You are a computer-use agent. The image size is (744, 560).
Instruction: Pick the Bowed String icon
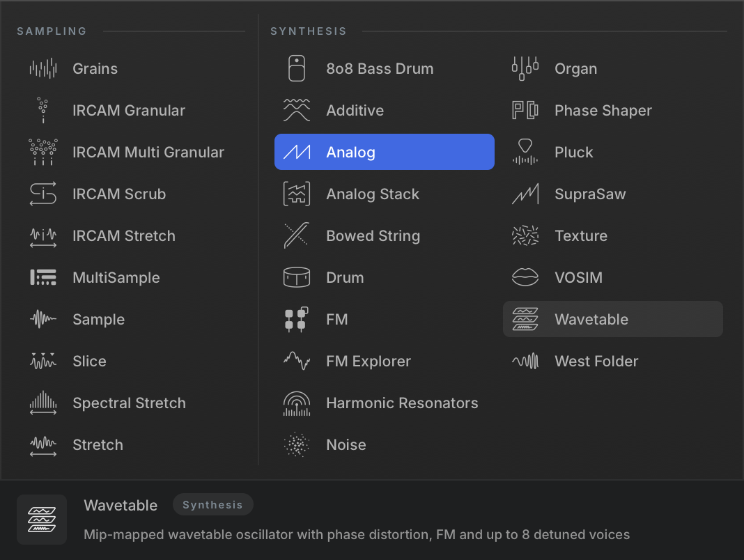click(x=297, y=235)
